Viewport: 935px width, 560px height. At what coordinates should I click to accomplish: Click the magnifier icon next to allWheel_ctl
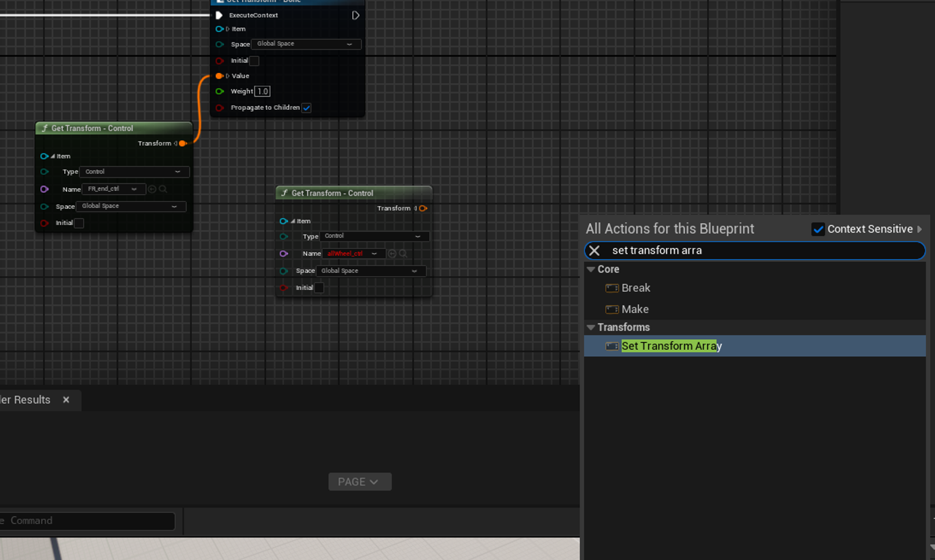403,254
